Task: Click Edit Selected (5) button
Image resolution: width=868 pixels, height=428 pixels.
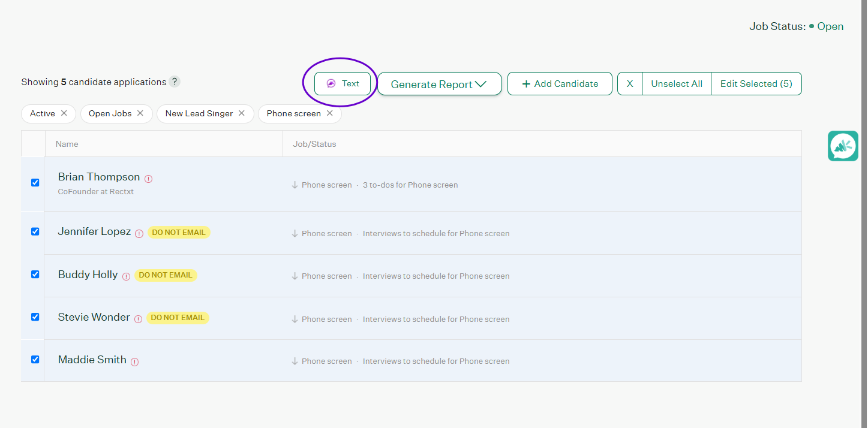Action: pos(756,84)
